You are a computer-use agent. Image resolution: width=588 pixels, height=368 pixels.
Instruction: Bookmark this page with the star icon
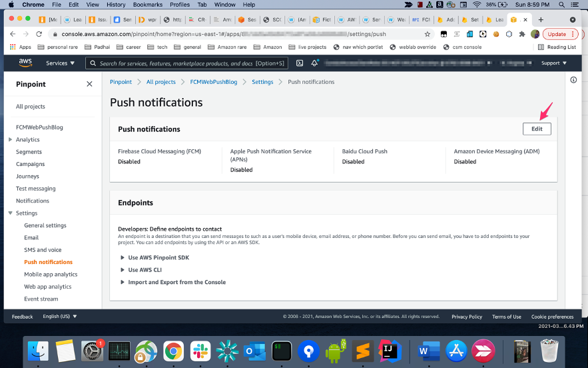[427, 34]
